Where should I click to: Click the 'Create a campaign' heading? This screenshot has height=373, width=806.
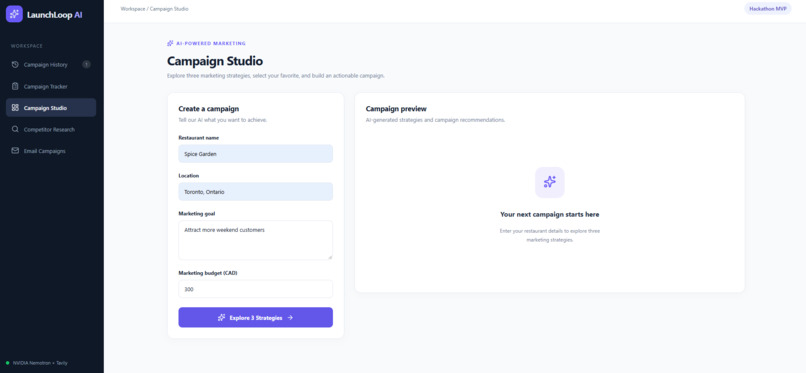[209, 109]
